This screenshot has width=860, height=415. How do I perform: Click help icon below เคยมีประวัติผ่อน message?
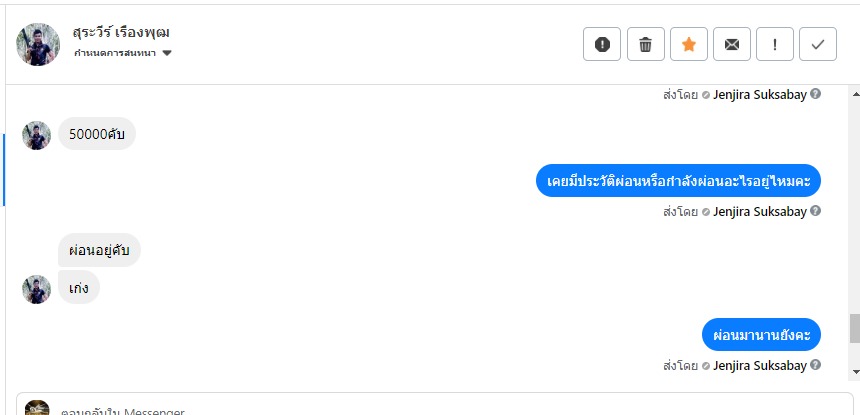[x=816, y=211]
